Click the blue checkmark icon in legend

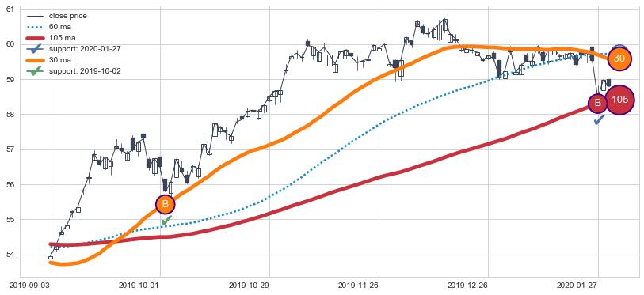point(36,49)
